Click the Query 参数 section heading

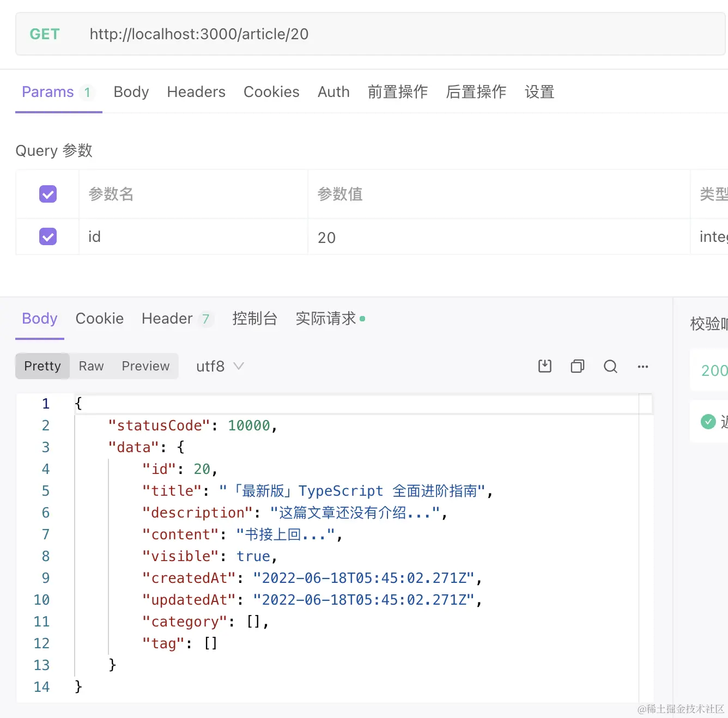point(54,150)
